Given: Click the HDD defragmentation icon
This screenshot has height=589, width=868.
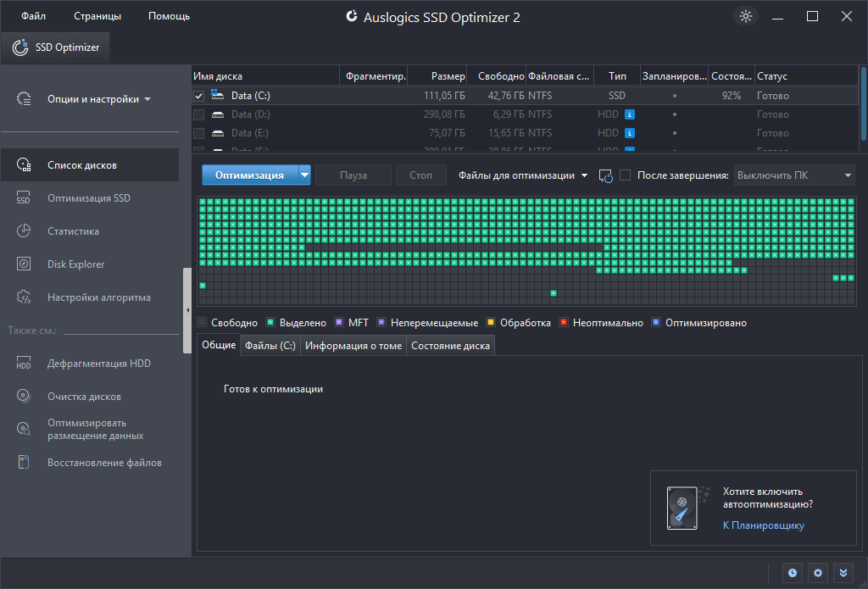Looking at the screenshot, I should coord(24,364).
